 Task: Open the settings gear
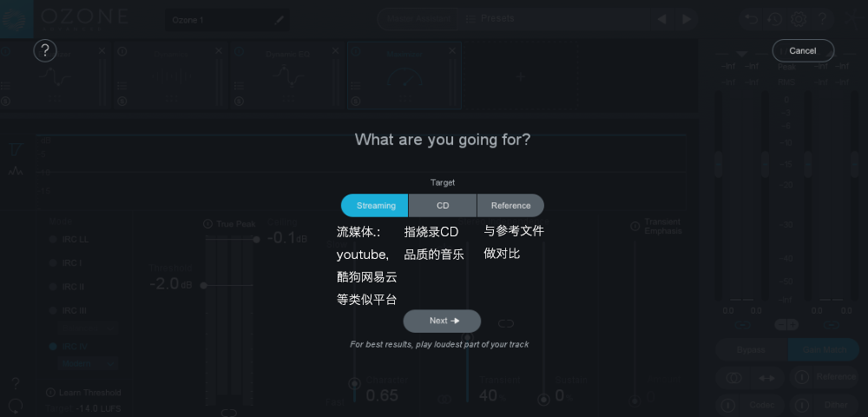[x=799, y=19]
